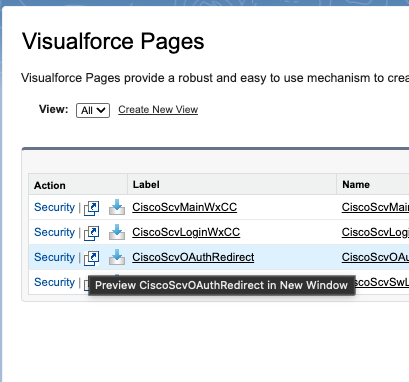The image size is (409, 382).
Task: Open CiscoScvLog link in Name column
Action: 375,232
